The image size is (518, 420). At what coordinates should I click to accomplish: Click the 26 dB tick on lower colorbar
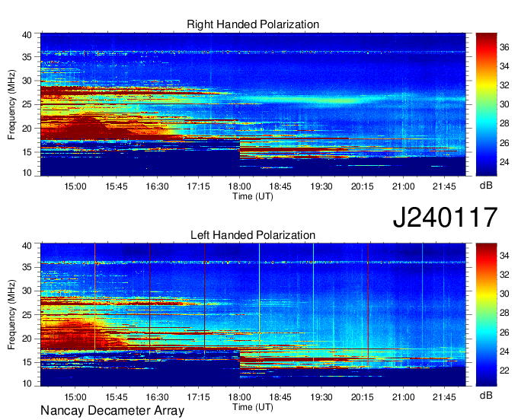click(504, 332)
